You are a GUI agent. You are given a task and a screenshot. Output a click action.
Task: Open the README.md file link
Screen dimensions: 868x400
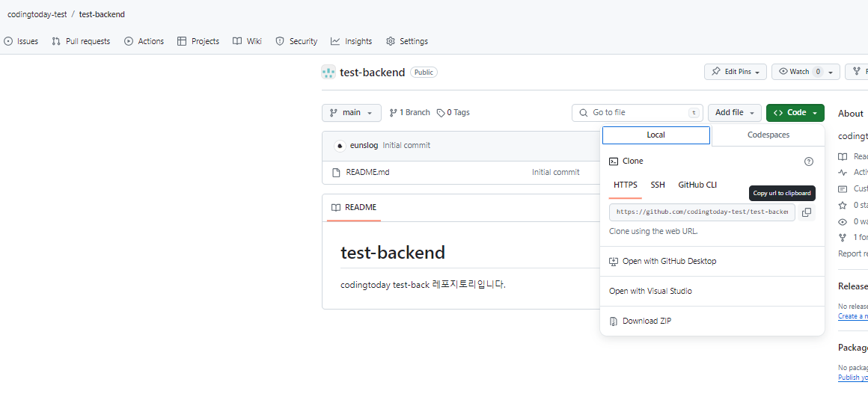pos(367,173)
